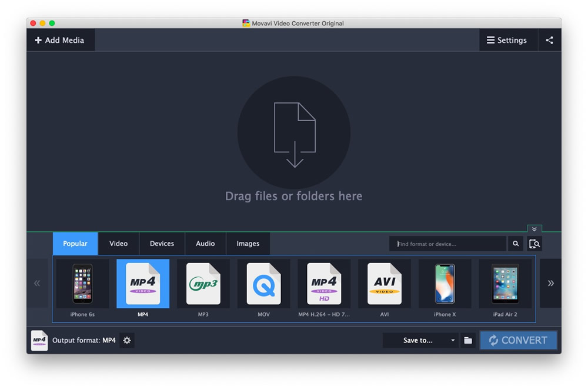Collapse the format panel with the double chevron
The width and height of the screenshot is (588, 389).
coord(534,229)
